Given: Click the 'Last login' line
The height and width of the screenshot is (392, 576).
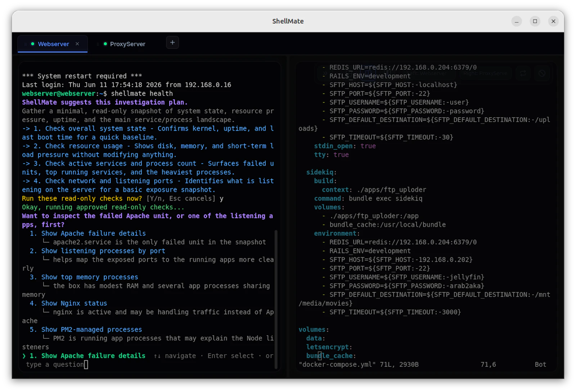Looking at the screenshot, I should click(x=126, y=85).
